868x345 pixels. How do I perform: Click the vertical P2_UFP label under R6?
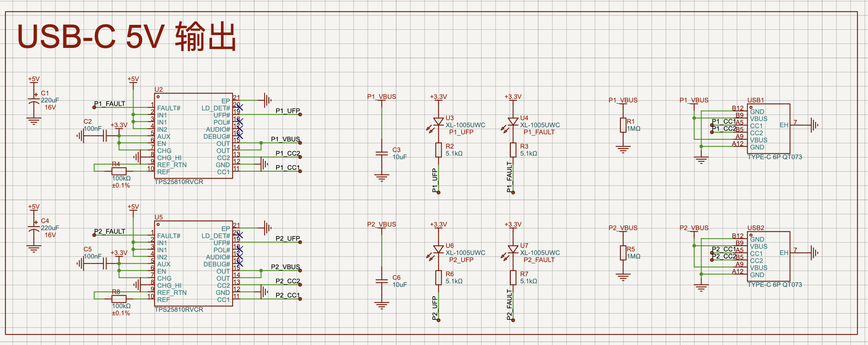point(435,309)
